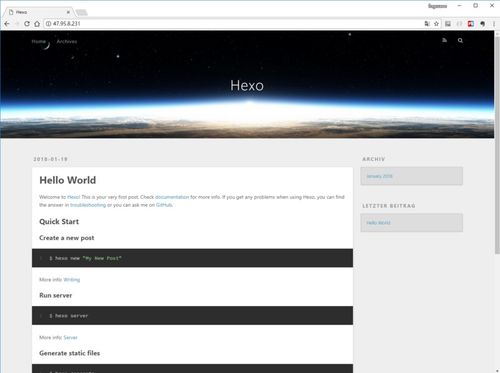500x373 pixels.
Task: Select the Hexo browser tab
Action: 38,12
